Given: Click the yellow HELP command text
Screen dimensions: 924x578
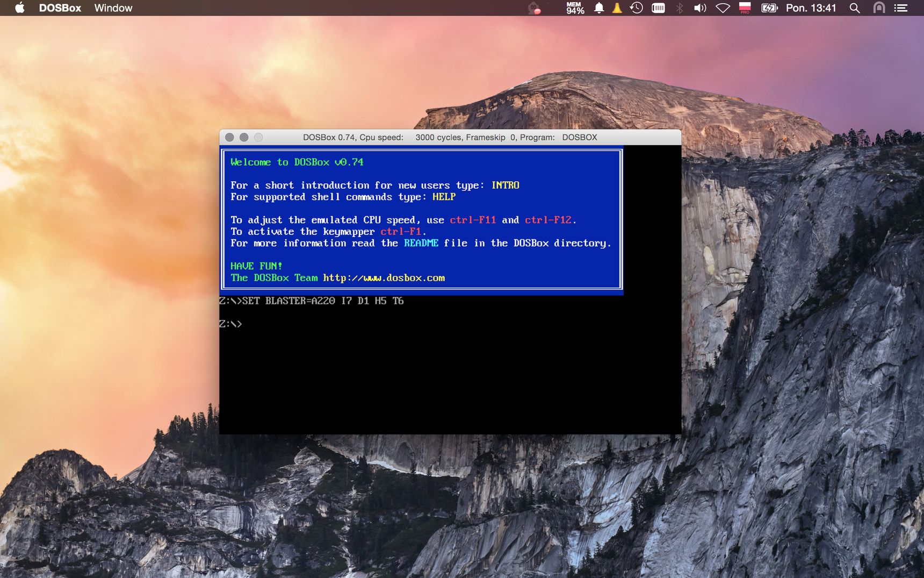Looking at the screenshot, I should (444, 197).
